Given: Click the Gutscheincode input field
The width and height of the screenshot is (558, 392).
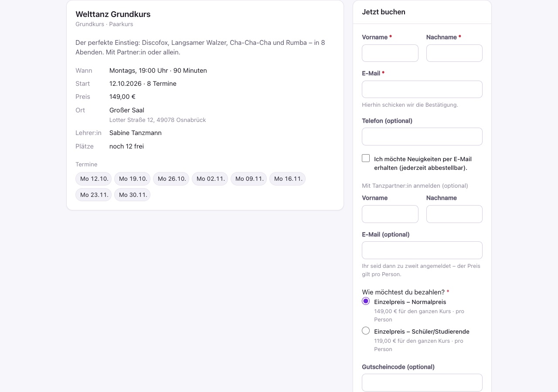Looking at the screenshot, I should 422,382.
